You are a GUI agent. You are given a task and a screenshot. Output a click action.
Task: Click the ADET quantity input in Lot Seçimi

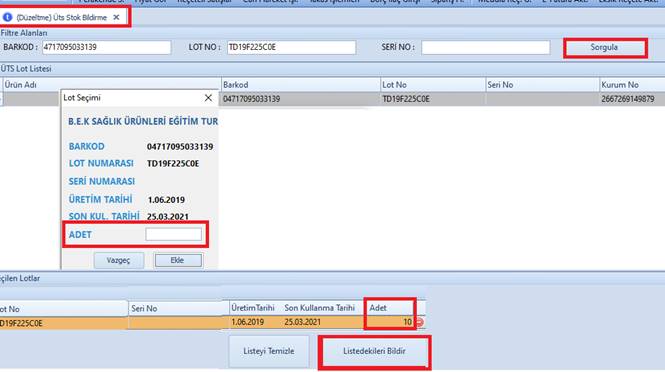click(173, 234)
